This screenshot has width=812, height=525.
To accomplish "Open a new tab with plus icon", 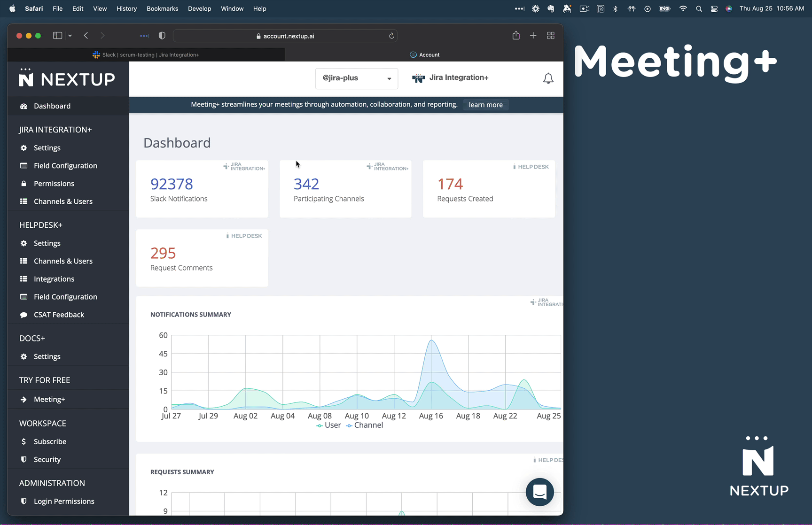I will coord(533,36).
